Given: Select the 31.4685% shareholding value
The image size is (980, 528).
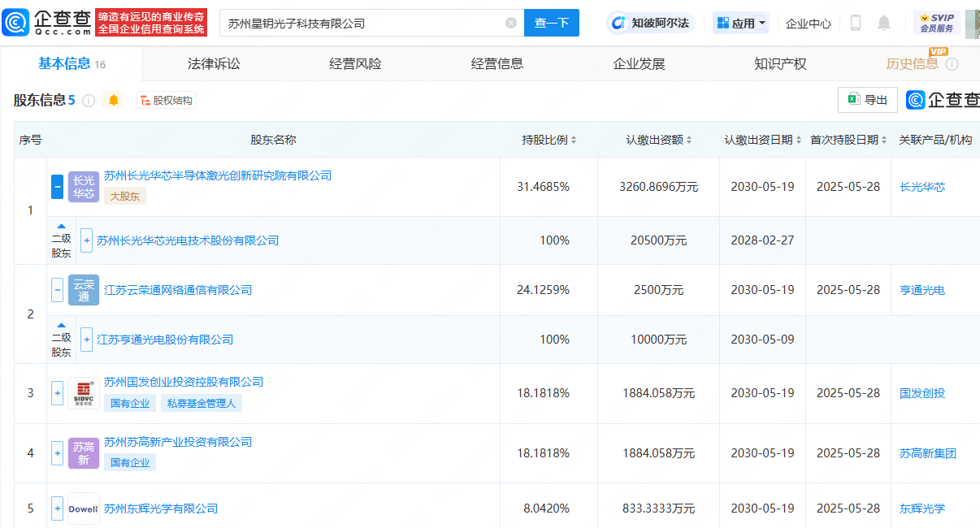Looking at the screenshot, I should tap(543, 187).
